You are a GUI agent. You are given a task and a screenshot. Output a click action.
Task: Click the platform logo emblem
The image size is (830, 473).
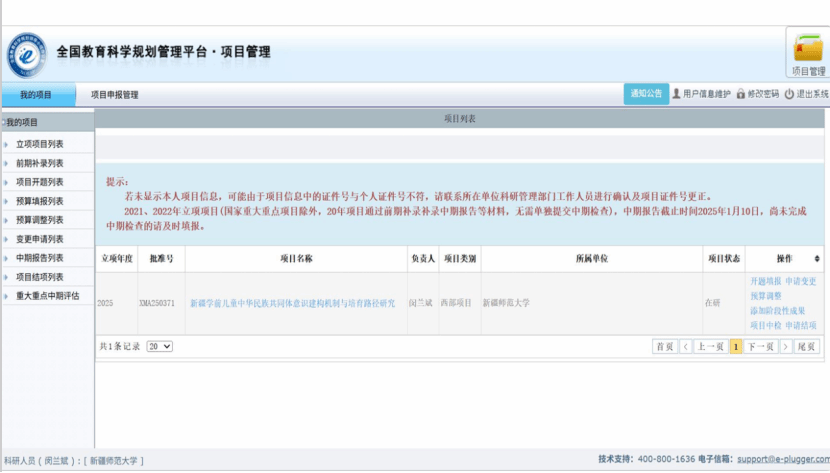26,52
